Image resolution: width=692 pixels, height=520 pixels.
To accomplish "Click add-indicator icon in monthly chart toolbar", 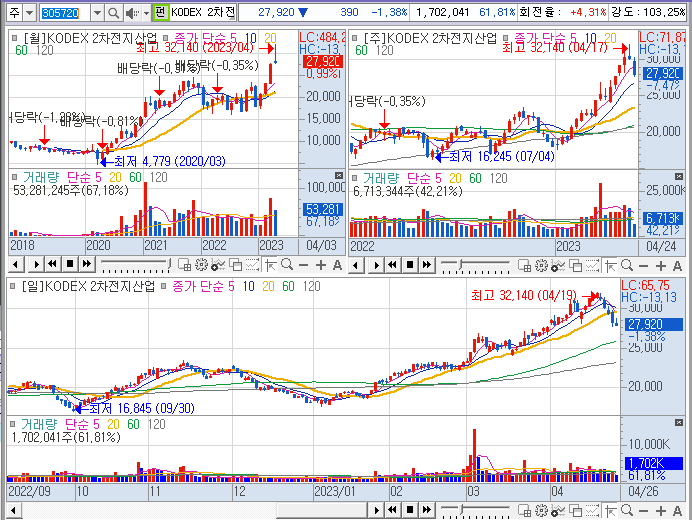I will [218, 265].
